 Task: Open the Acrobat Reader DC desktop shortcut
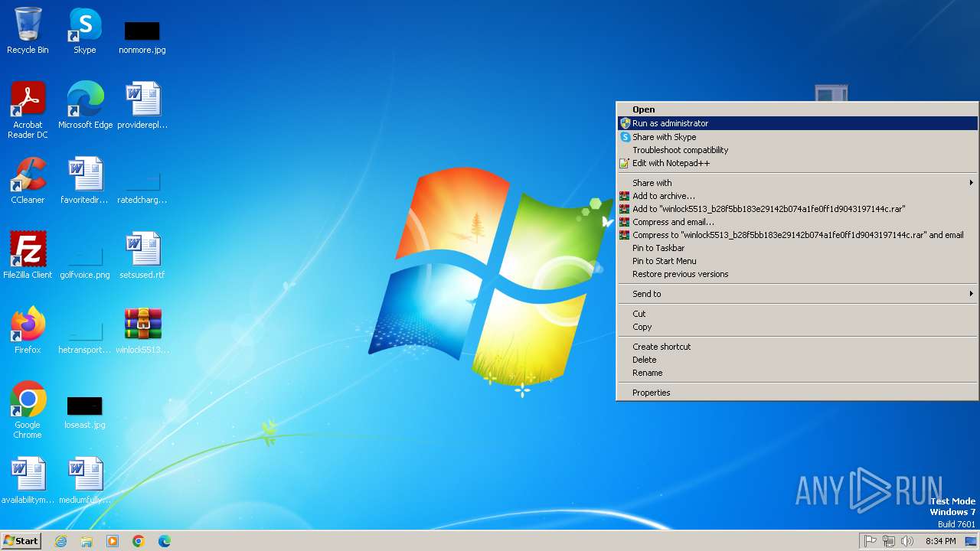point(28,109)
